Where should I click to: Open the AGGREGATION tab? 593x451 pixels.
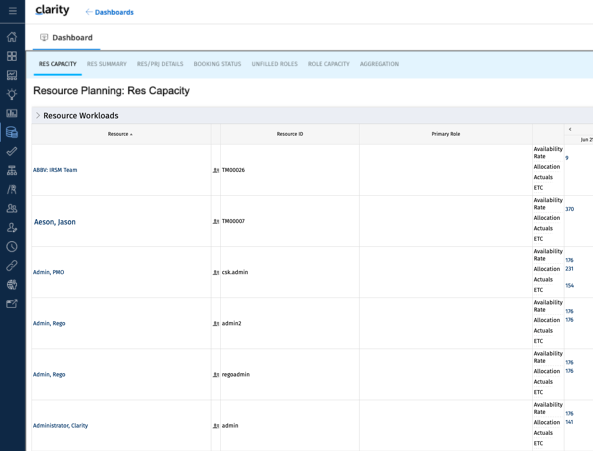379,64
